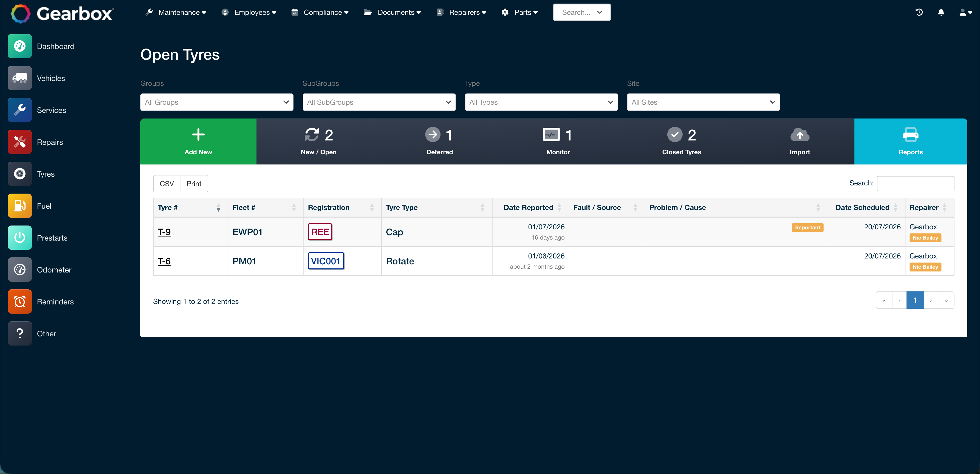980x474 pixels.
Task: Click the REE registration plate
Action: (x=320, y=232)
